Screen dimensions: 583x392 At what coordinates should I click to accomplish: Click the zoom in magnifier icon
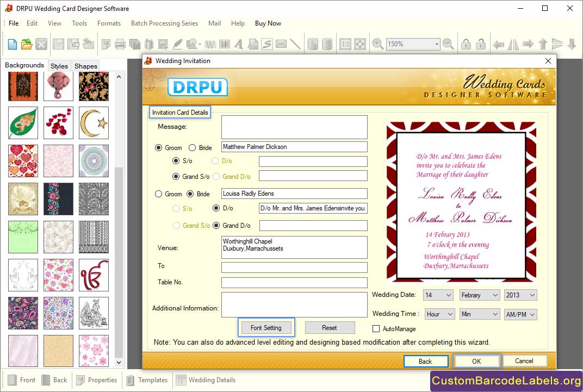click(x=378, y=44)
